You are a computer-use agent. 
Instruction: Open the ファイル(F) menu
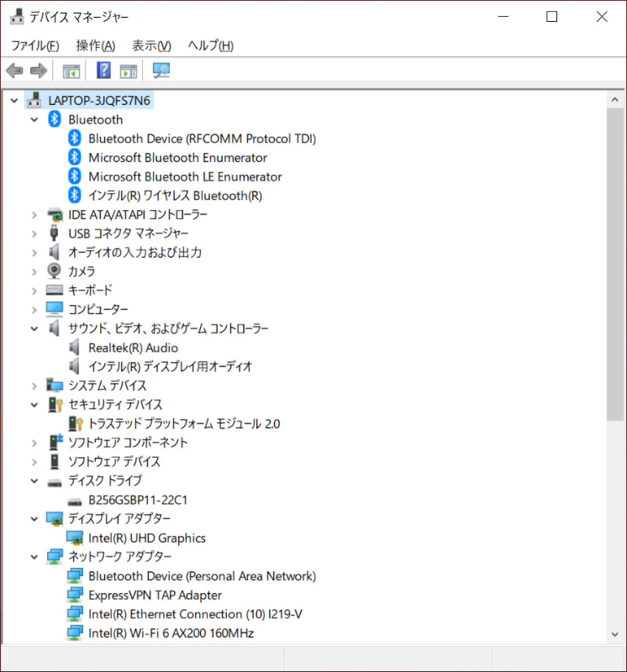pyautogui.click(x=34, y=45)
